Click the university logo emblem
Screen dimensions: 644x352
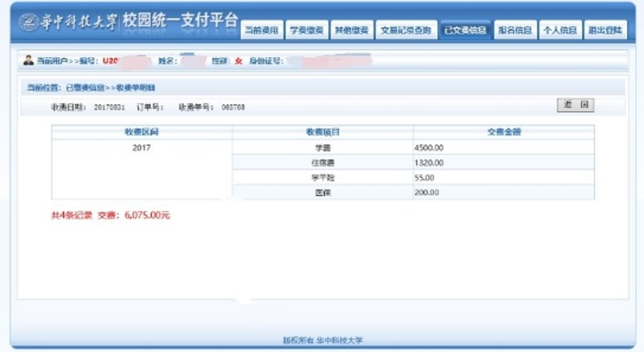point(29,23)
